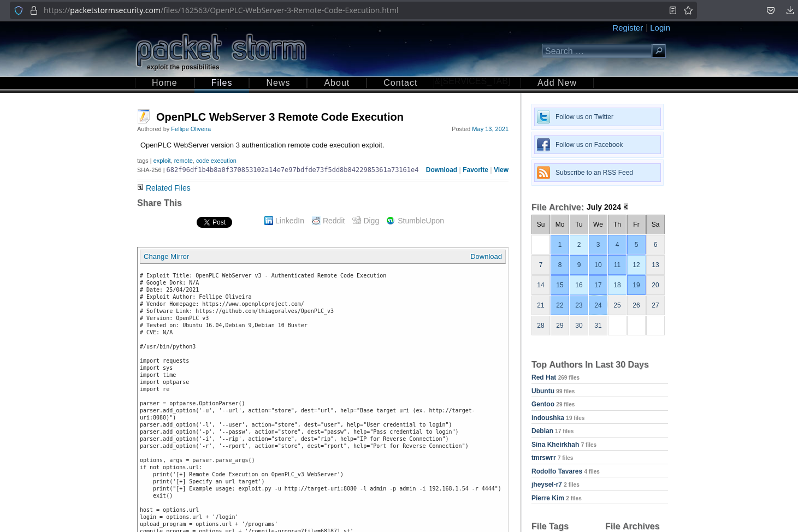Toggle reader view icon in address bar
The image size is (798, 532).
point(673,10)
